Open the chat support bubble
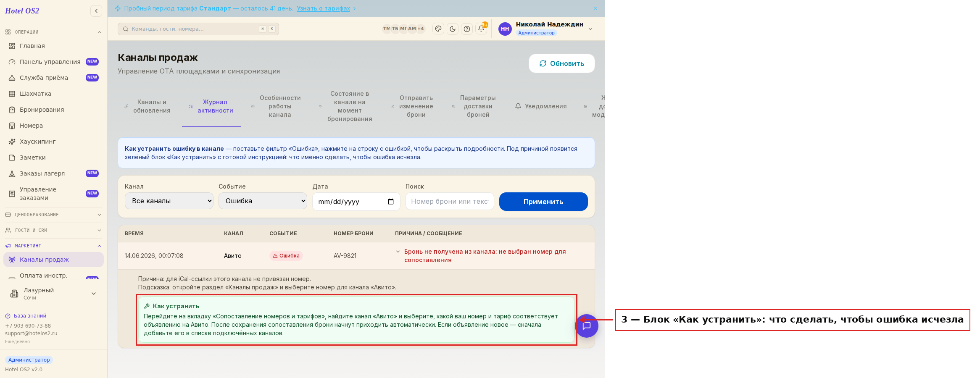This screenshot has width=980, height=378. coord(587,326)
